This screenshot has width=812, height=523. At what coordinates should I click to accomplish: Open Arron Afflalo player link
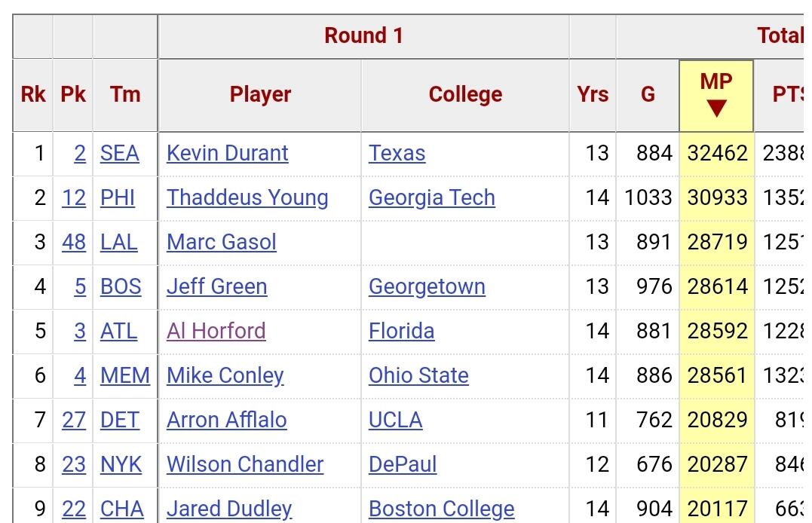pyautogui.click(x=226, y=420)
